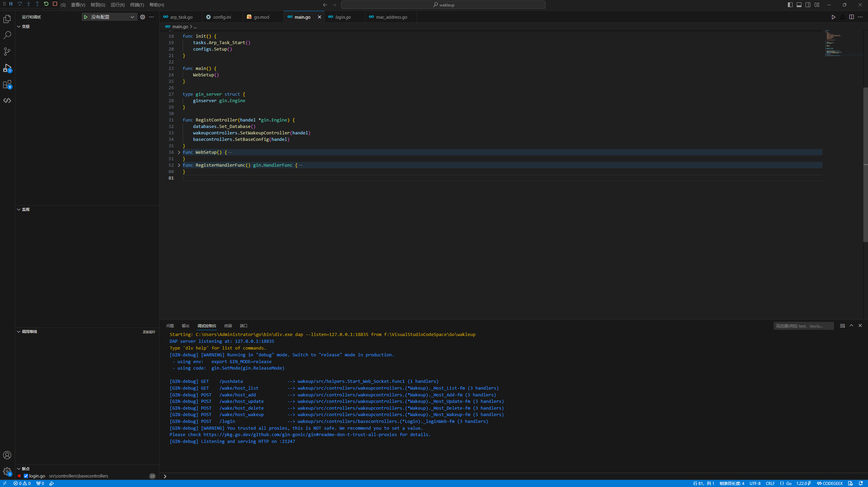The image size is (868, 487).
Task: Uncheck the login.go breakpoint checkbox
Action: tap(26, 476)
